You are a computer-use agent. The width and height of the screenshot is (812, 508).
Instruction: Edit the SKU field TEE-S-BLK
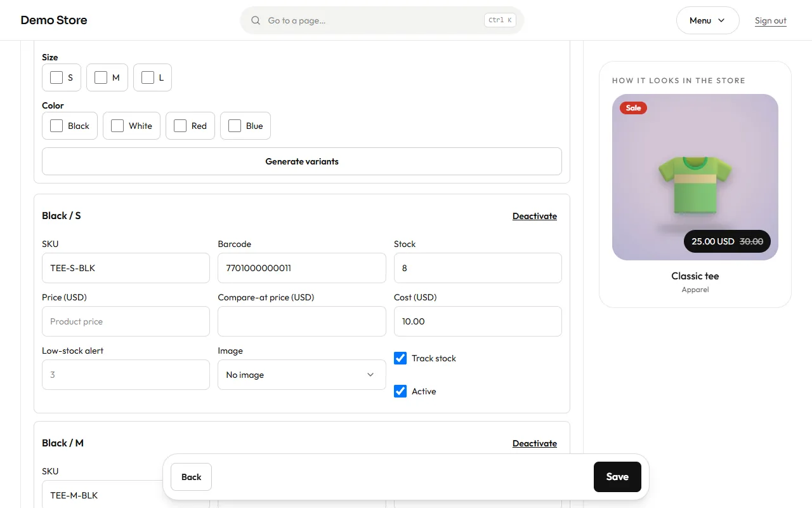tap(126, 268)
